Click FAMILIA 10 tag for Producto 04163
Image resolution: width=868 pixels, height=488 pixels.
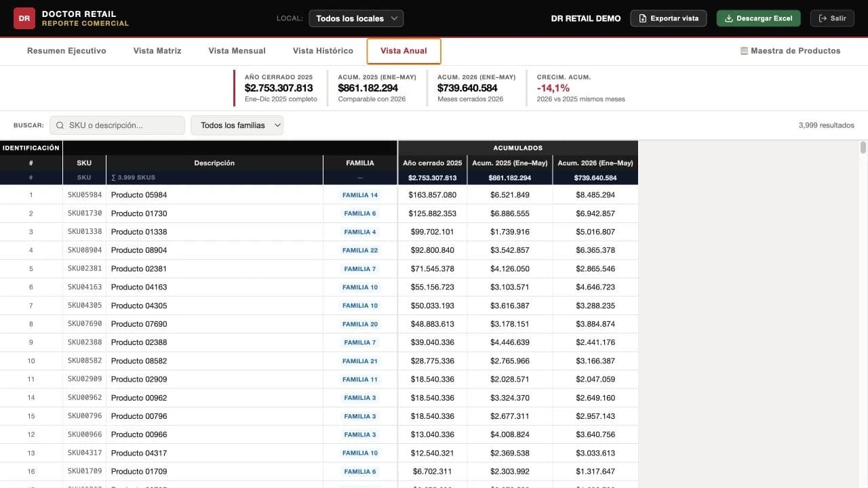click(x=360, y=287)
